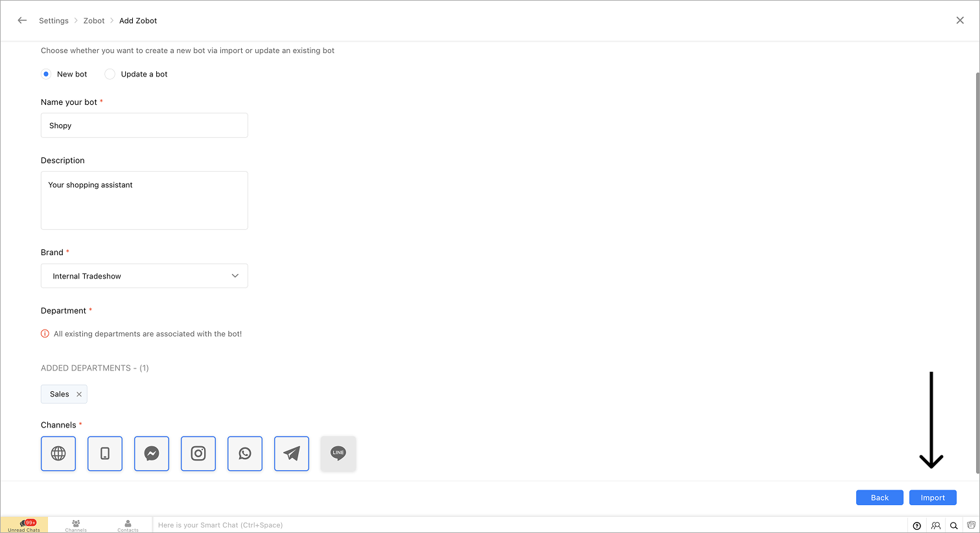Switch to the Contacts tab
The image size is (980, 533).
[x=128, y=525]
